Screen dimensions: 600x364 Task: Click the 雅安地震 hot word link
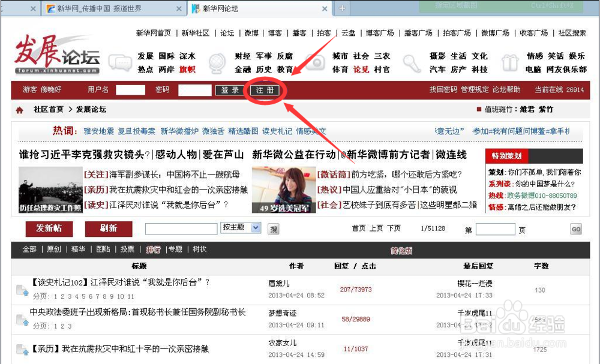coord(99,131)
